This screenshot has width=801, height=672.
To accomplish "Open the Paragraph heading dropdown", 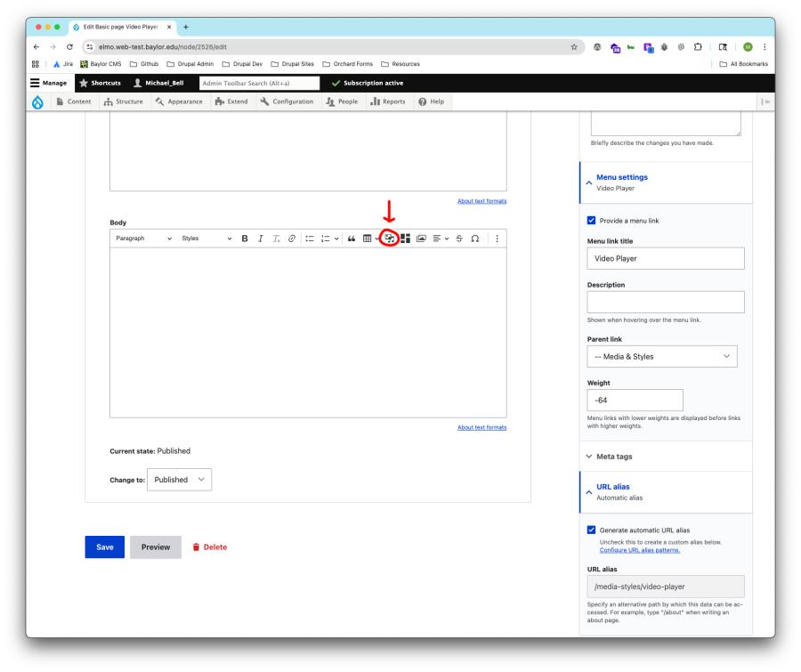I will point(143,239).
